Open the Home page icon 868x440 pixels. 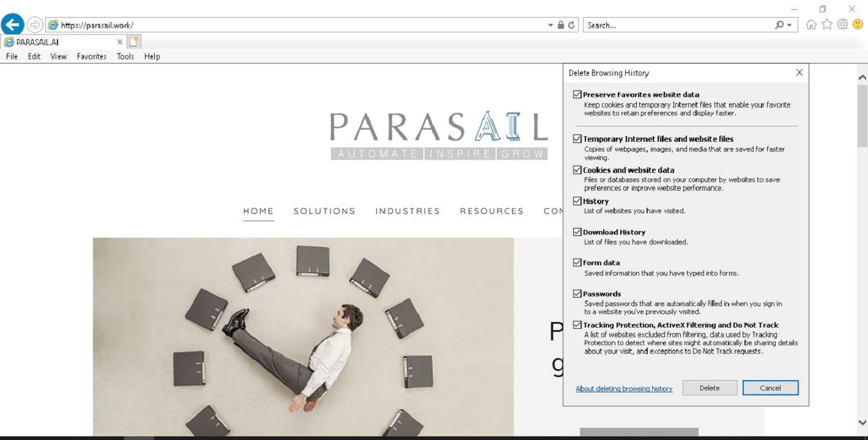click(x=812, y=24)
